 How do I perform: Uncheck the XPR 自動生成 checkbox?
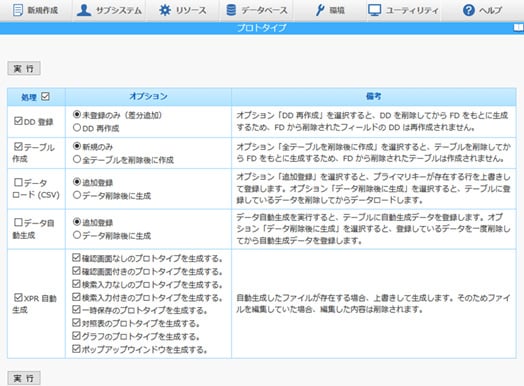click(x=18, y=297)
